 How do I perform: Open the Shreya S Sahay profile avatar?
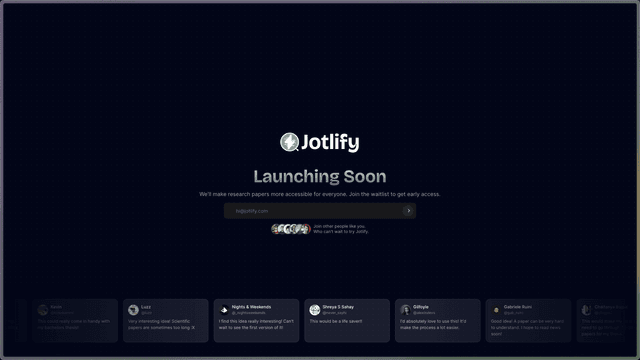pyautogui.click(x=315, y=310)
